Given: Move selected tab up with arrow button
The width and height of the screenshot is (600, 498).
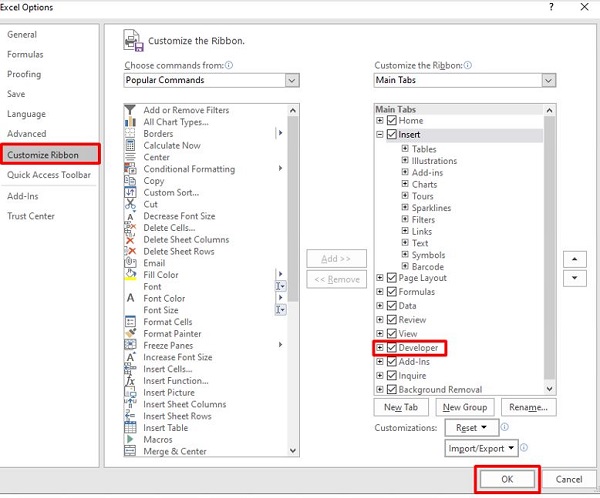Looking at the screenshot, I should (574, 259).
